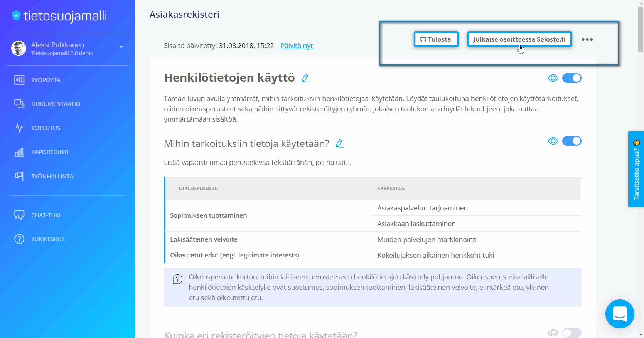Click the tietosuojamalli shield logo
The height and width of the screenshot is (338, 644).
point(16,15)
